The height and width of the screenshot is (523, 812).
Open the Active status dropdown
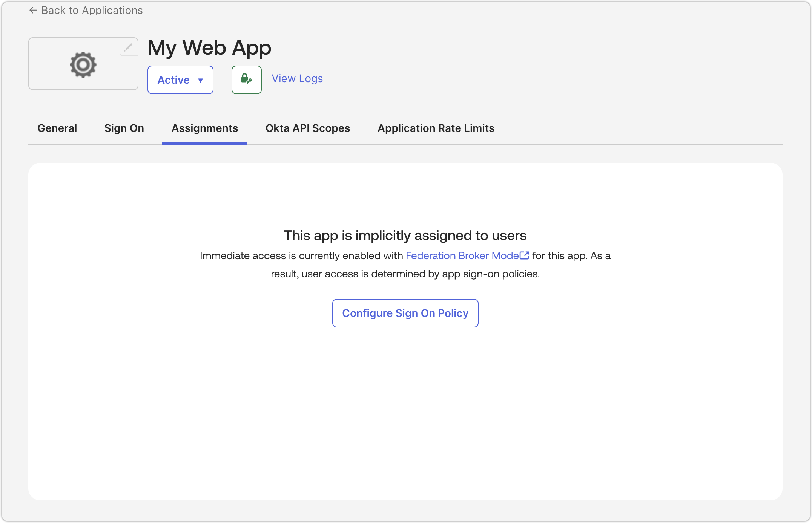pyautogui.click(x=180, y=80)
